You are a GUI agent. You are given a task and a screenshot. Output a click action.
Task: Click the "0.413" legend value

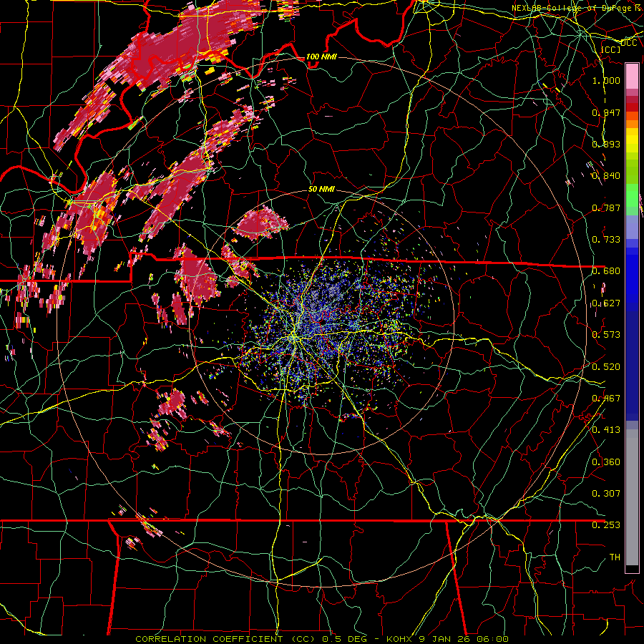tap(606, 430)
